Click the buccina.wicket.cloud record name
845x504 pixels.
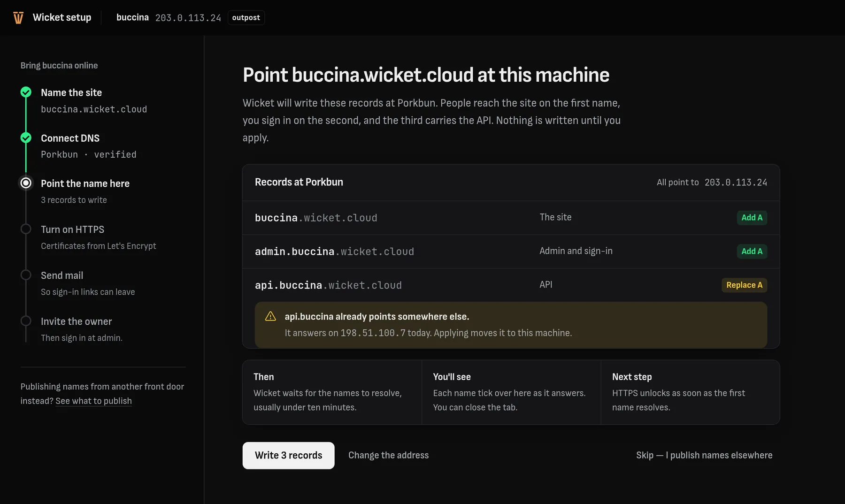(316, 218)
